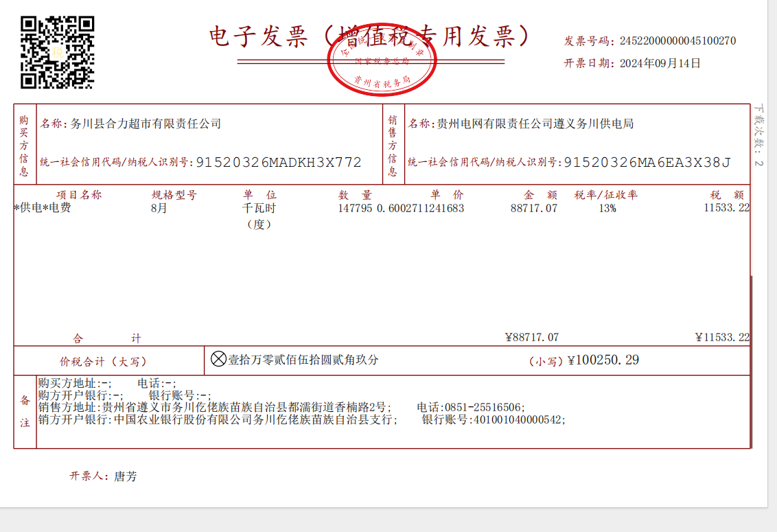Screen dimensions: 777x532
Task: Click the 13% tax rate value
Action: point(607,208)
